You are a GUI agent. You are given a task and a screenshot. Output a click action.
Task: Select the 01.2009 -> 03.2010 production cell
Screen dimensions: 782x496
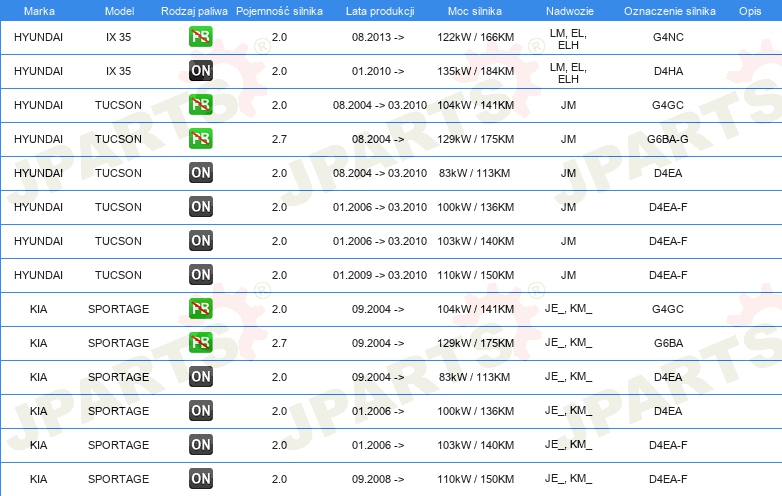pyautogui.click(x=380, y=275)
